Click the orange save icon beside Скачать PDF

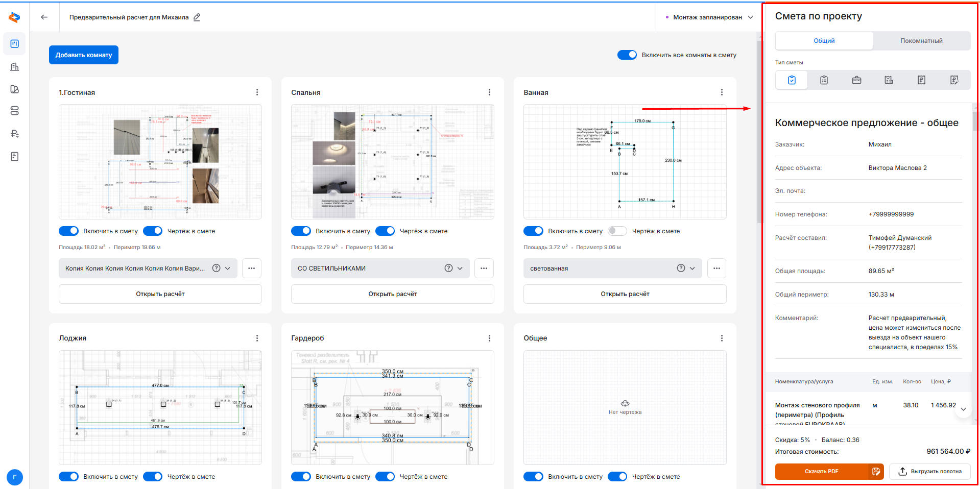point(876,471)
